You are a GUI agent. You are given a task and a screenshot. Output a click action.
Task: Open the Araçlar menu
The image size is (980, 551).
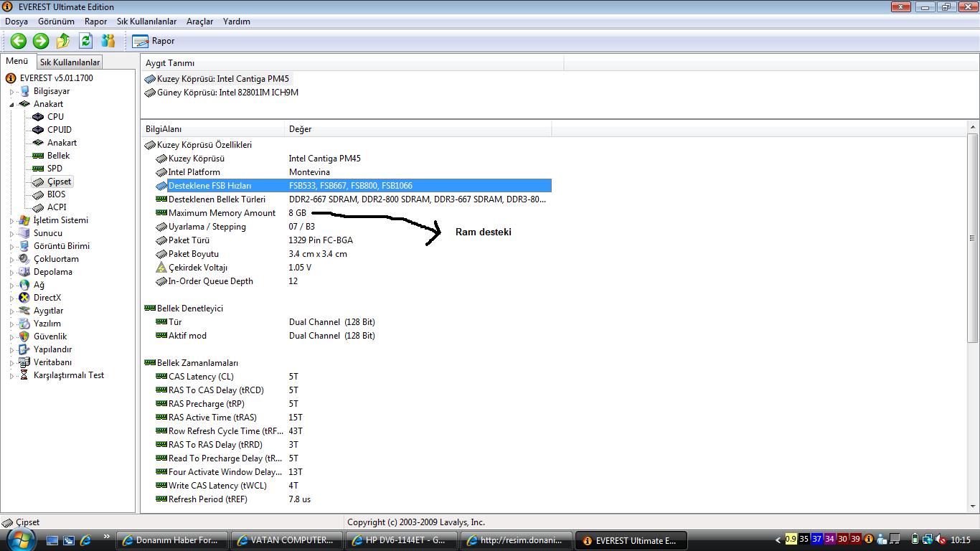(x=199, y=22)
